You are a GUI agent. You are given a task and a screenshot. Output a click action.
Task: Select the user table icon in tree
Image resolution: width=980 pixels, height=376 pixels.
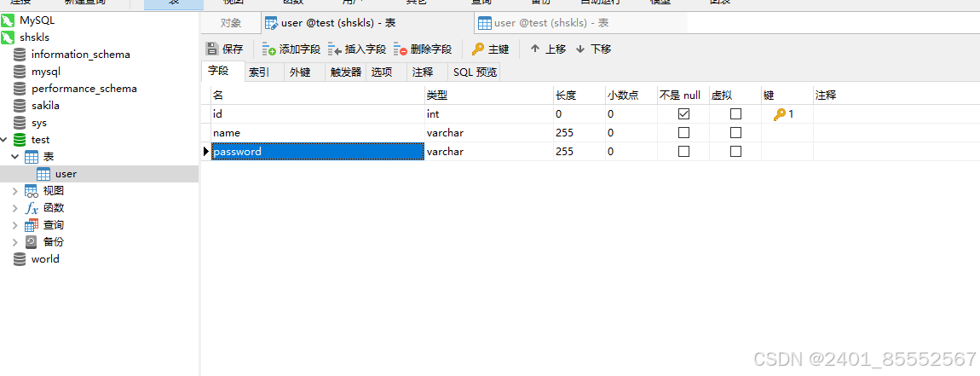pyautogui.click(x=43, y=174)
